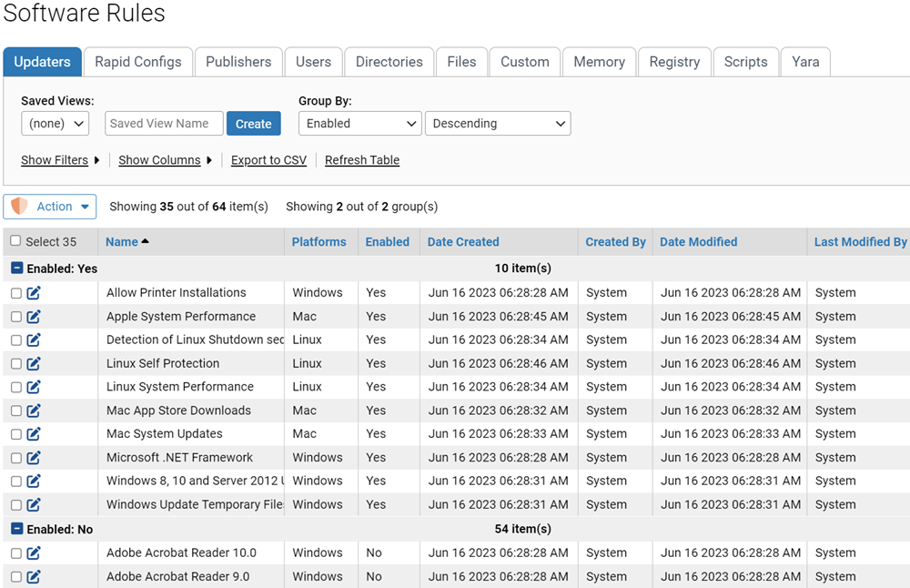Sort by the Date Created column

(x=463, y=242)
